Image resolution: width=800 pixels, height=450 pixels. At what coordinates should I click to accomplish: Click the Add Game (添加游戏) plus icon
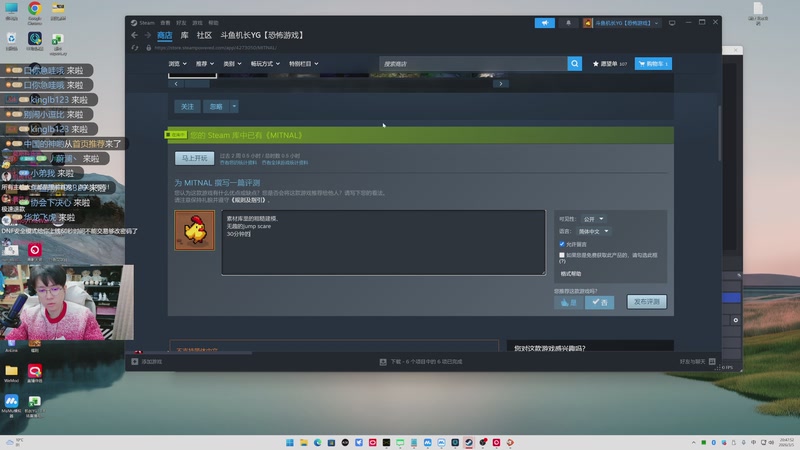135,362
